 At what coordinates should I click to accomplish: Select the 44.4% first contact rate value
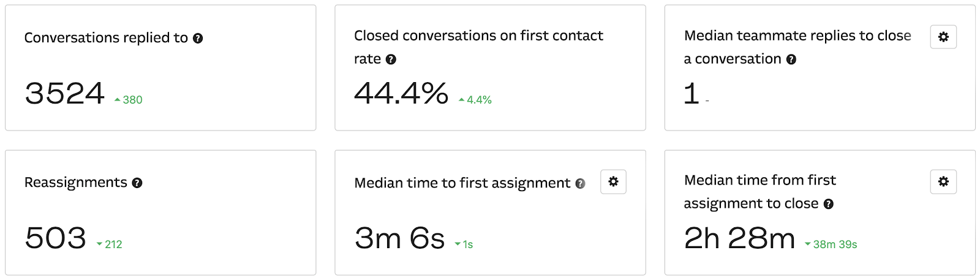pyautogui.click(x=401, y=94)
